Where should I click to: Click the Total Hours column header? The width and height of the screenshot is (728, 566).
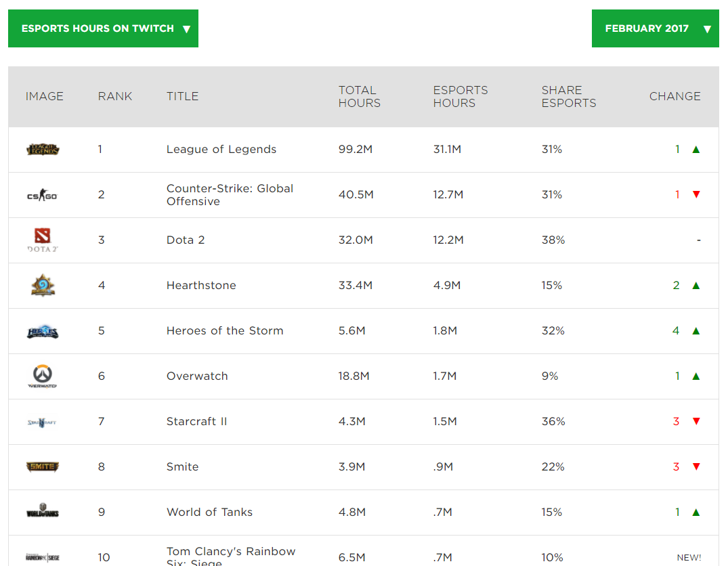pos(360,96)
